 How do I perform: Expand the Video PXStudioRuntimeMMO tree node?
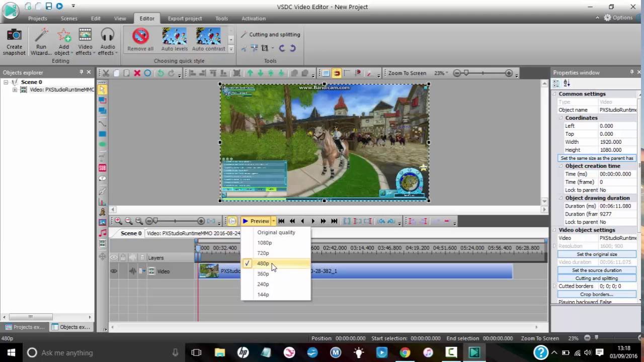click(15, 90)
